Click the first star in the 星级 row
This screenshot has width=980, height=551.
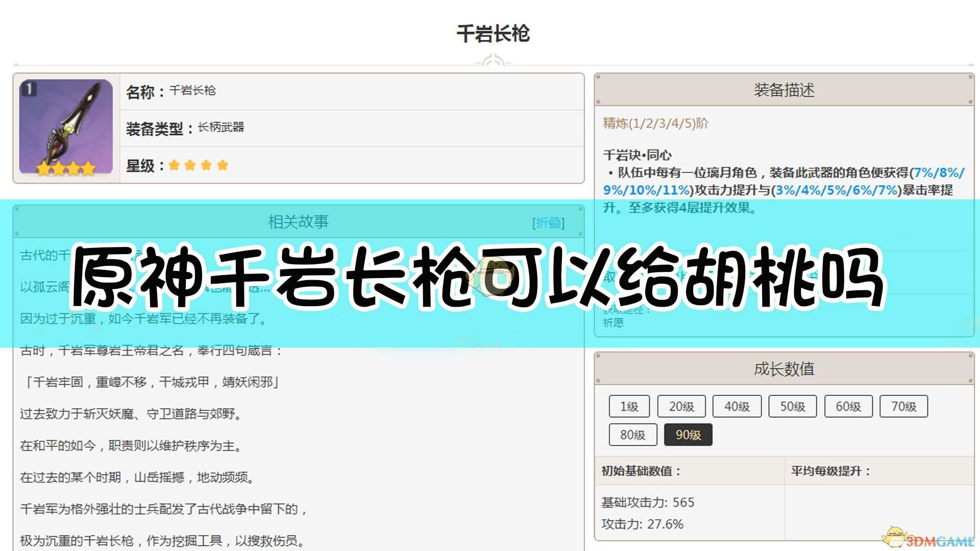pos(174,165)
